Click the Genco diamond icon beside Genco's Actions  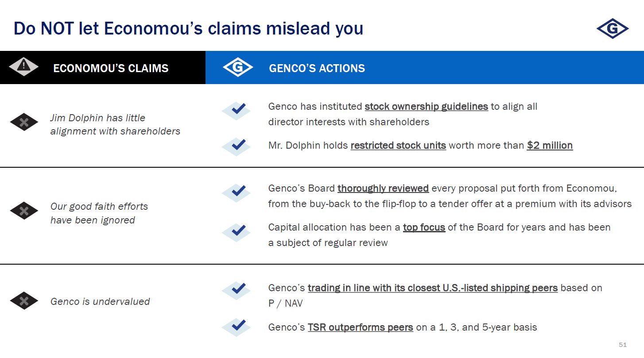pos(238,68)
